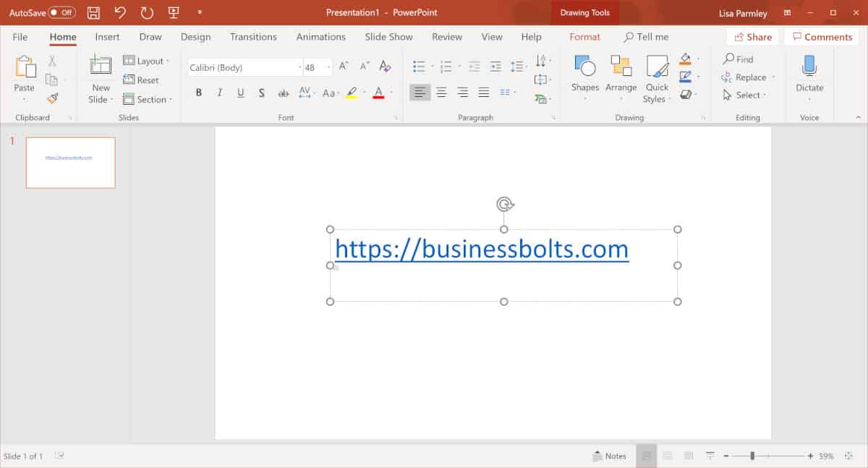Toggle the Notes pane
This screenshot has height=468, width=868.
click(x=609, y=456)
